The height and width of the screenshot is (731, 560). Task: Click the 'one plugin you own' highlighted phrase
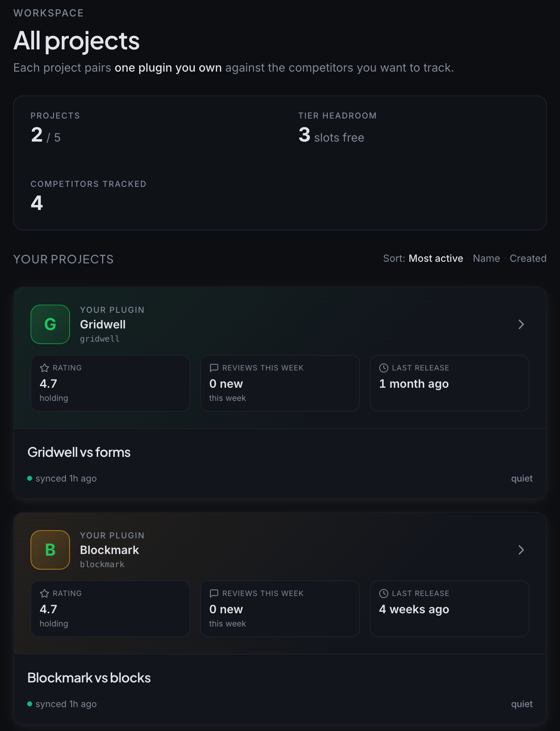pyautogui.click(x=168, y=68)
